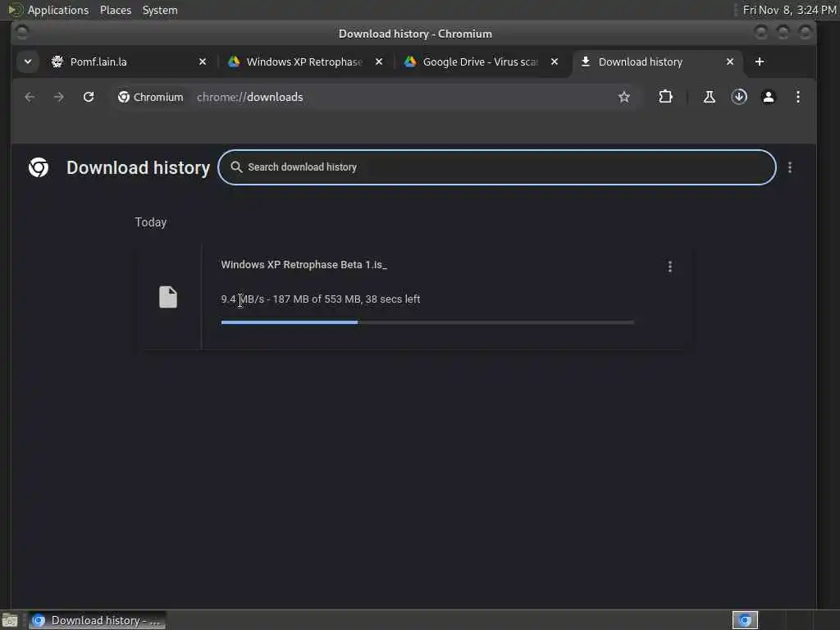Close the Windows XP Retrophase tab

[379, 62]
